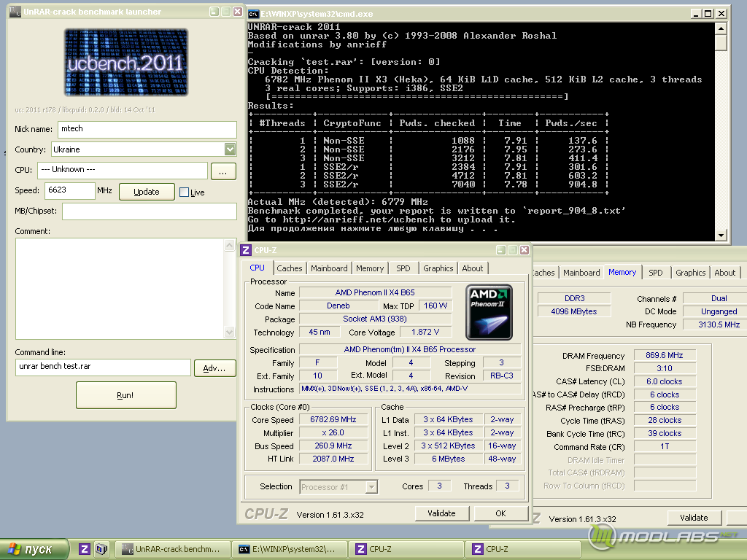Click the UnRAR-crack launcher title bar icon

coord(16,12)
